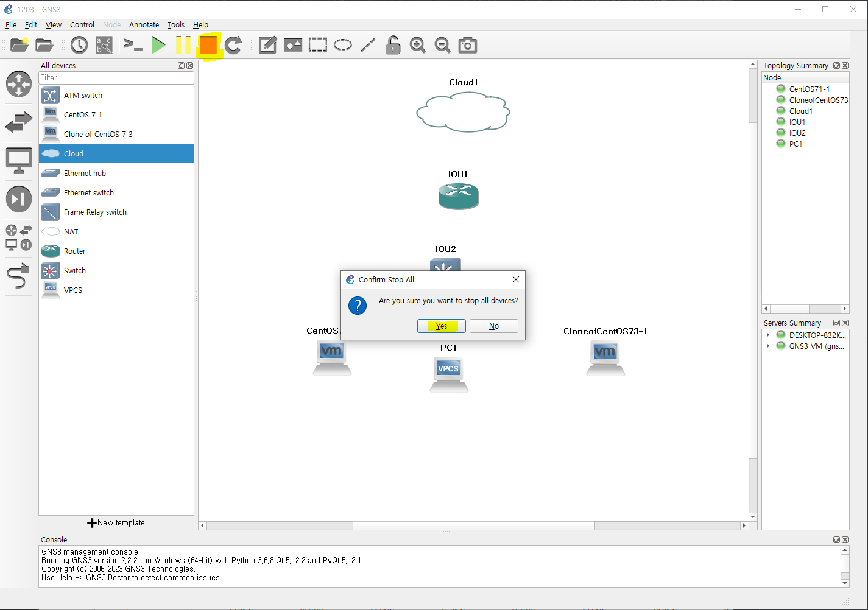Expand the GNS3 VM server entry
This screenshot has height=610, width=868.
pyautogui.click(x=768, y=346)
